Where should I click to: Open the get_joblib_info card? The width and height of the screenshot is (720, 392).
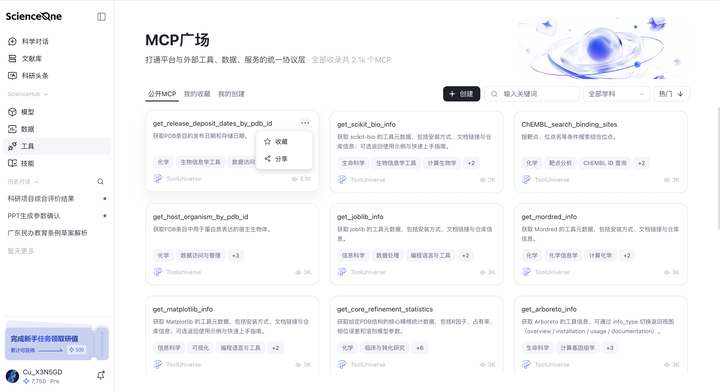pos(416,244)
